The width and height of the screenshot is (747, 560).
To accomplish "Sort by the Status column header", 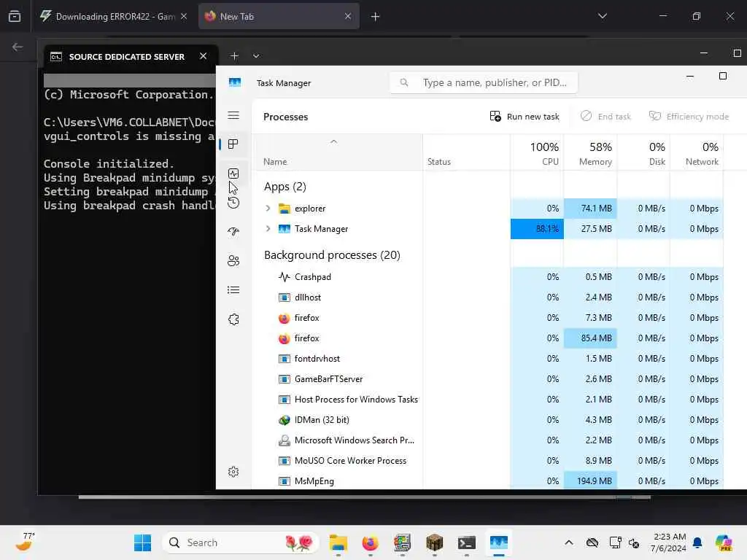I will pyautogui.click(x=466, y=152).
